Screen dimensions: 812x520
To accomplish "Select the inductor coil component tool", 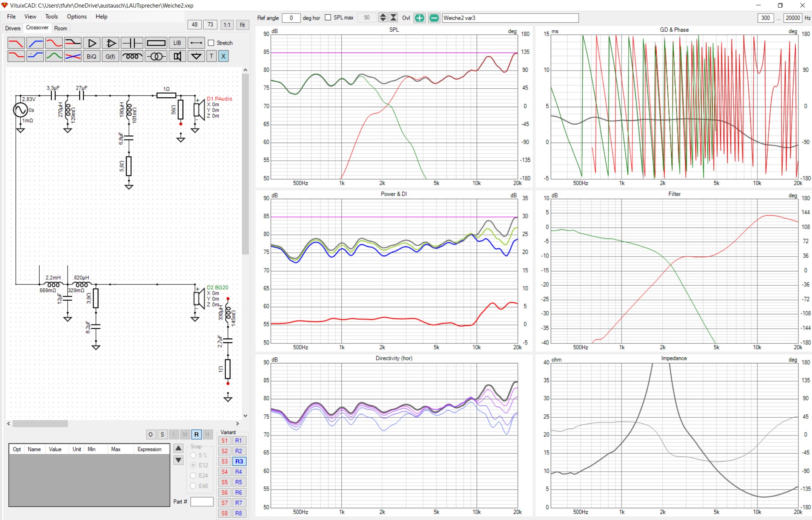I will [x=132, y=56].
